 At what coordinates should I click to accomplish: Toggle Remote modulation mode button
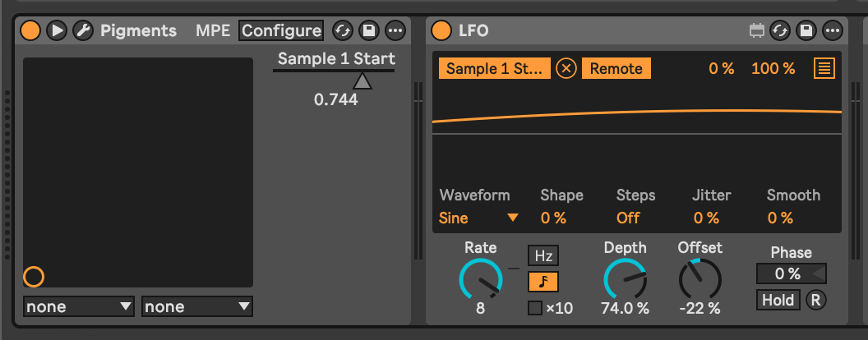(x=616, y=68)
